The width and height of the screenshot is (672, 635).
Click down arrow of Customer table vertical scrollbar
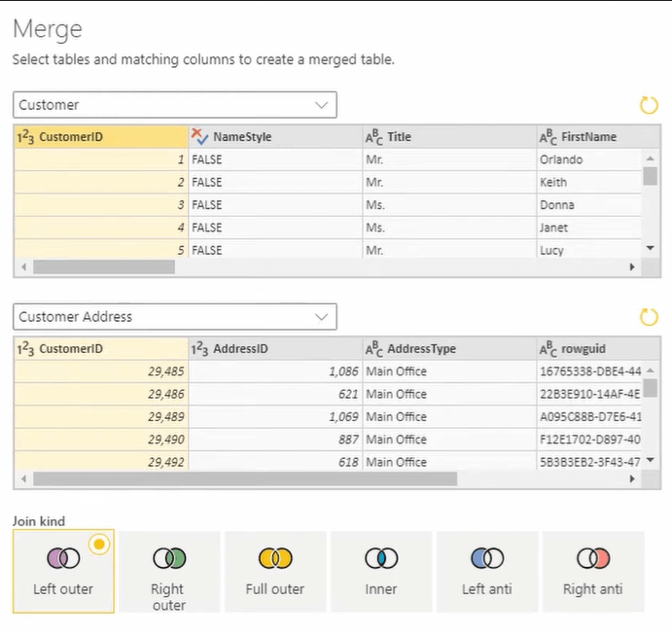point(651,248)
